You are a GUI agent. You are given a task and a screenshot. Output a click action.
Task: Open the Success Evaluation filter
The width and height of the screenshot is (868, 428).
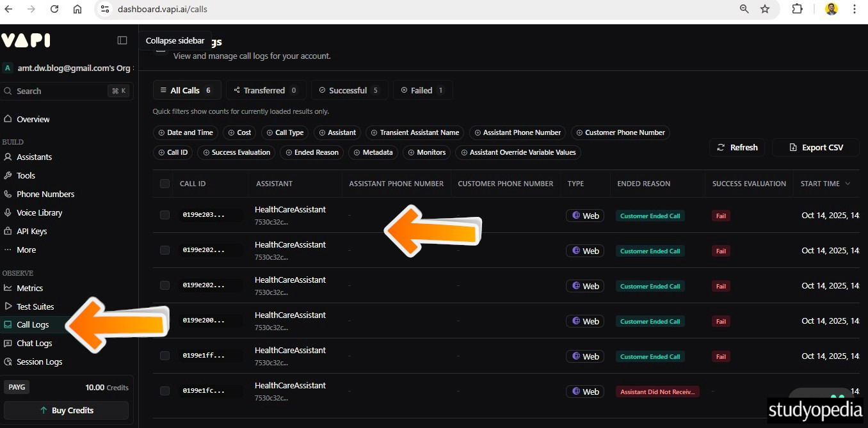(x=237, y=152)
